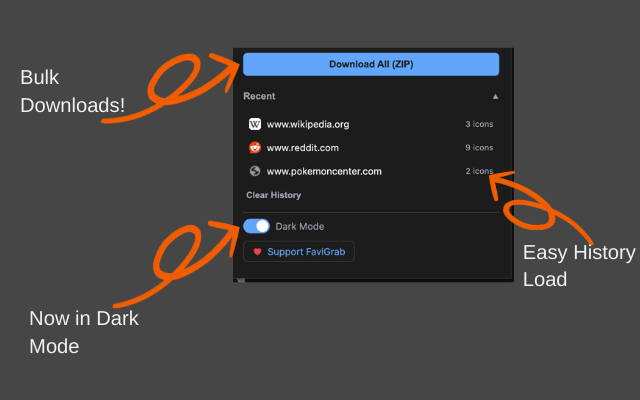Clear History in the popup

click(273, 195)
